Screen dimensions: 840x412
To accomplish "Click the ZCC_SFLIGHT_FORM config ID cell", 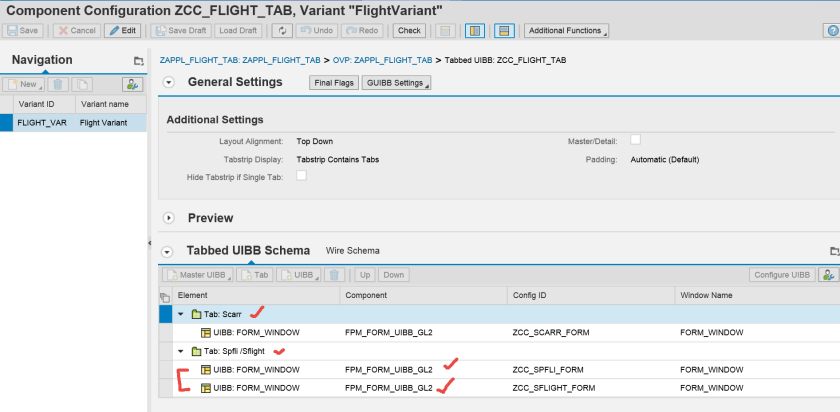I will pyautogui.click(x=591, y=388).
